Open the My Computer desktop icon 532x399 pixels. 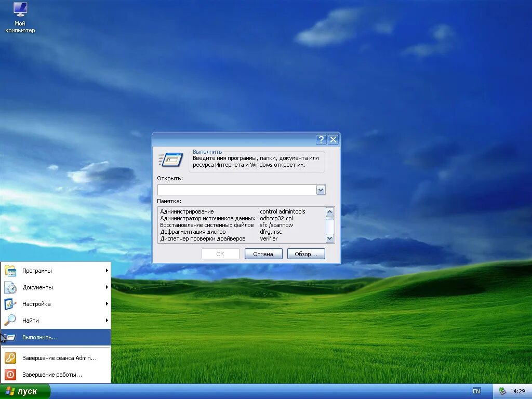(x=20, y=18)
